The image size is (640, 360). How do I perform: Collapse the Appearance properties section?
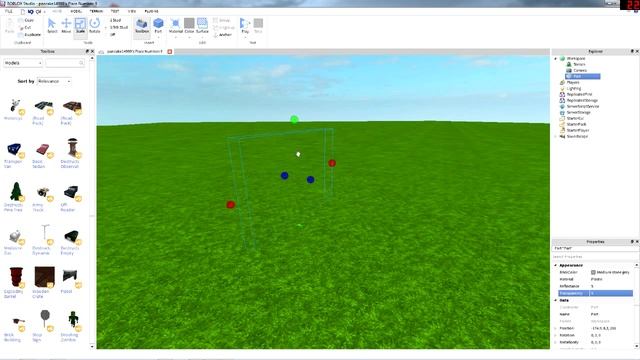(556, 265)
